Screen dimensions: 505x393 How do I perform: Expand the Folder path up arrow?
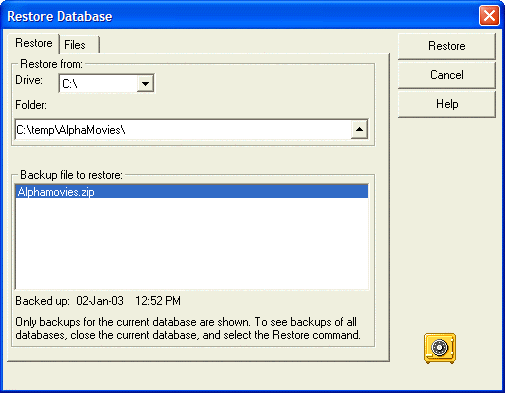359,129
